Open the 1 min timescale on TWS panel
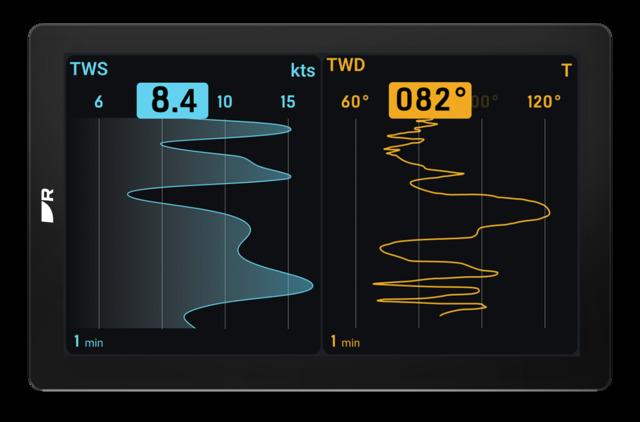 click(x=88, y=342)
